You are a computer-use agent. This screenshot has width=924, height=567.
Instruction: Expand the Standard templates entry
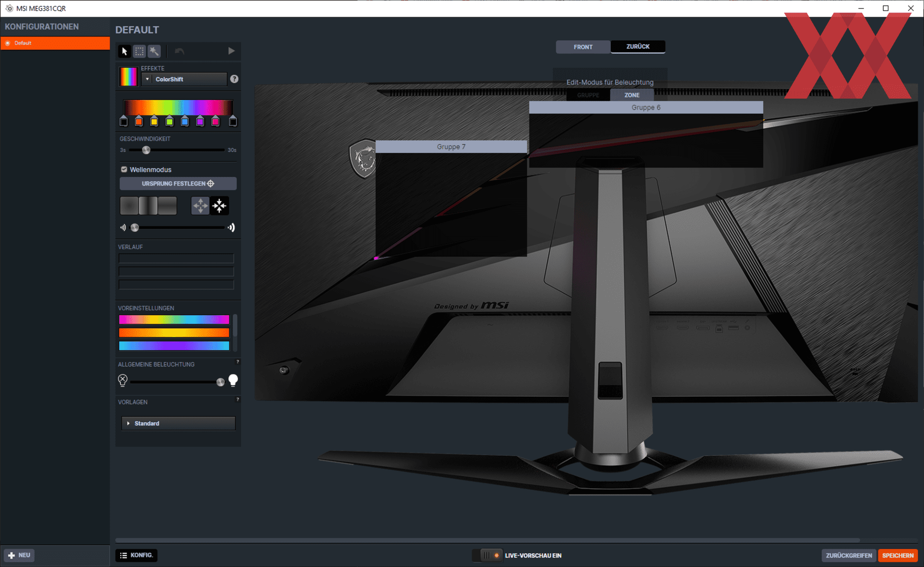pos(178,424)
